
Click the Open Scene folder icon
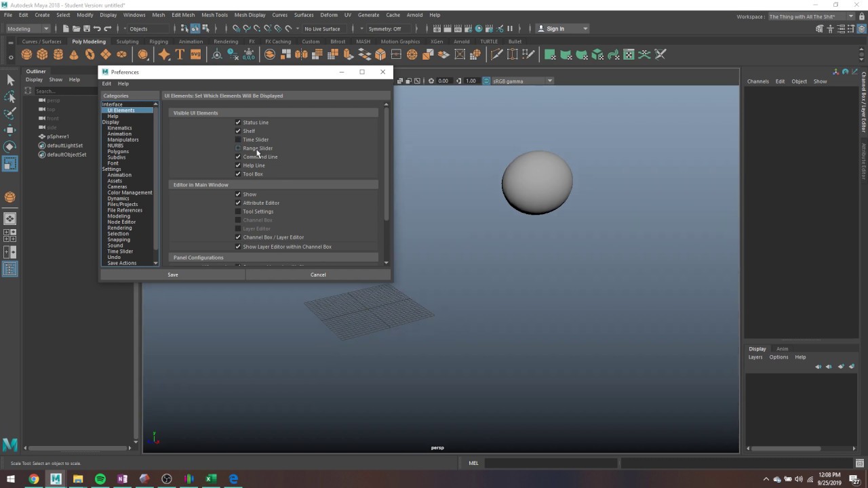click(76, 28)
